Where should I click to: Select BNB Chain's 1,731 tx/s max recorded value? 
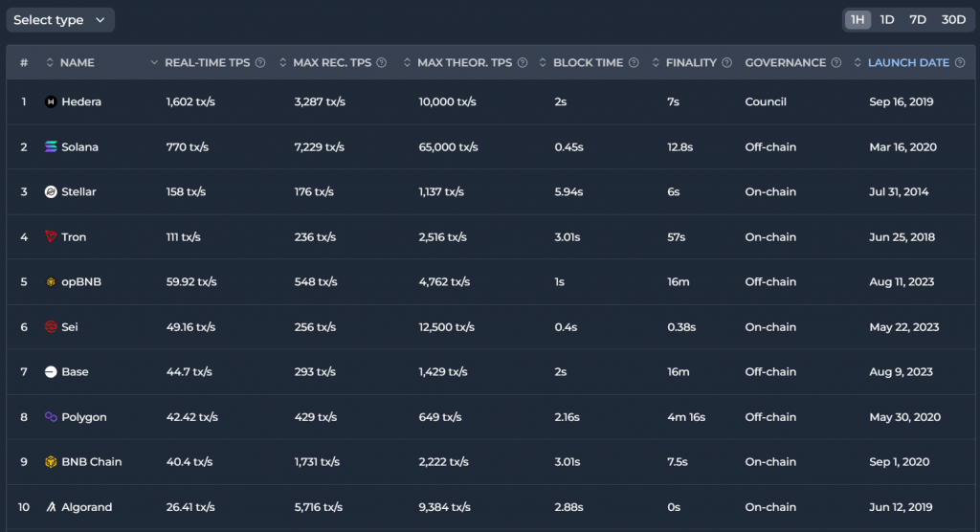coord(317,462)
